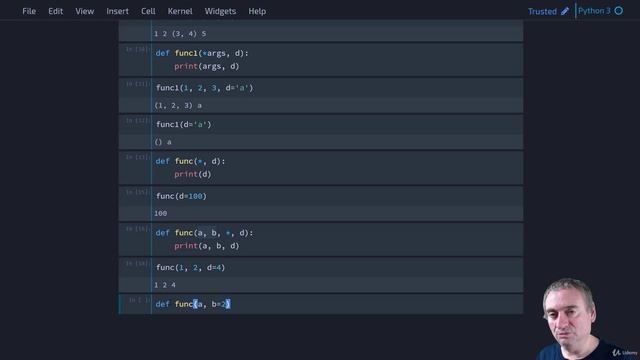
Task: Click the print(d) code line
Action: [x=193, y=174]
